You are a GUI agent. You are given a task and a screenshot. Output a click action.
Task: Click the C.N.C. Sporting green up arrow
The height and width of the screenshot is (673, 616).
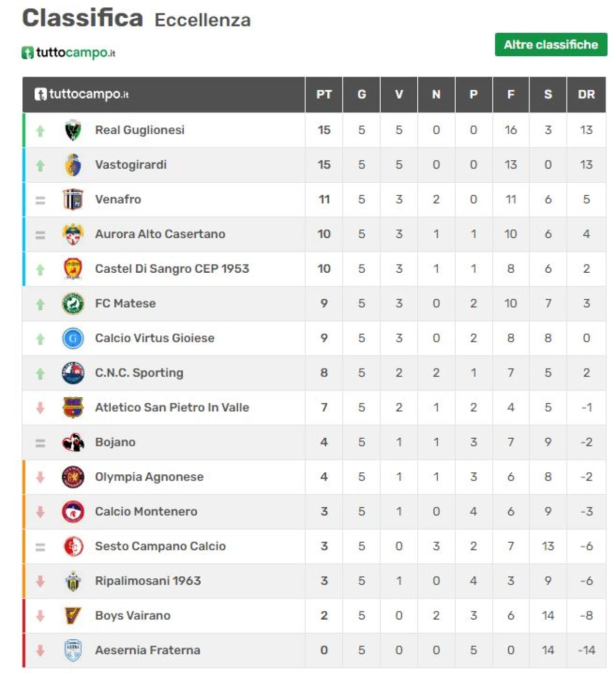coord(40,373)
